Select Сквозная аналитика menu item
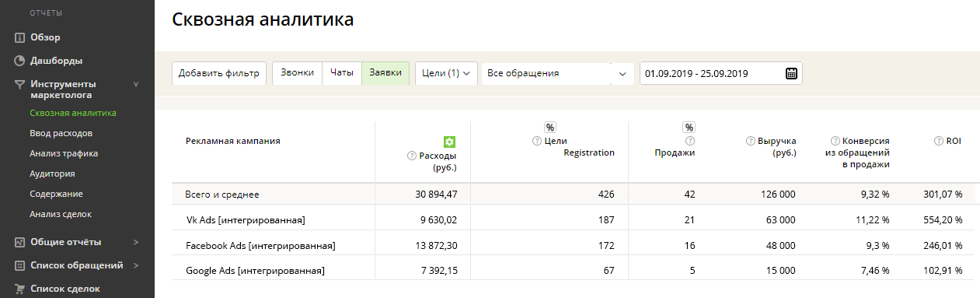Viewport: 980px width, 298px height. (x=73, y=113)
